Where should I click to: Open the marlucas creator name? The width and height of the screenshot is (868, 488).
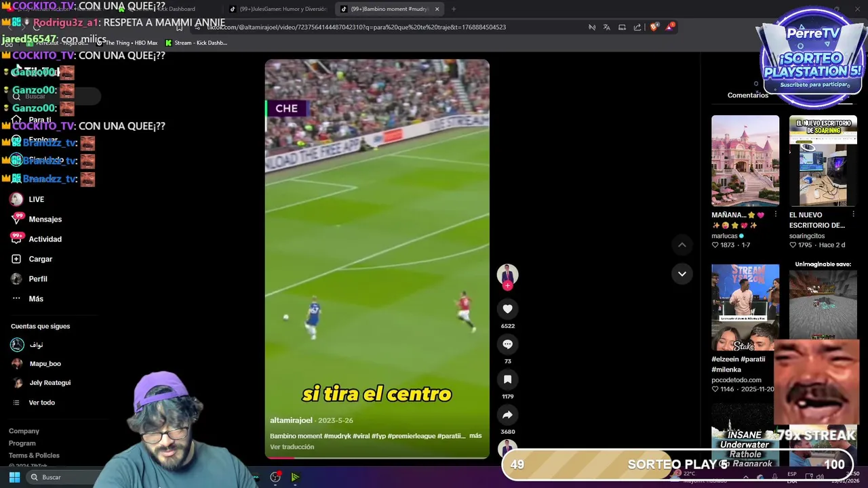(724, 236)
